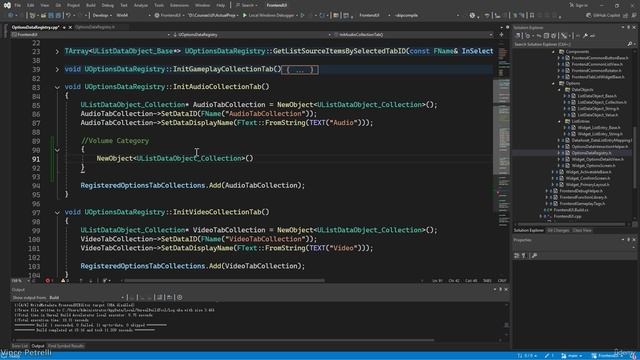Toggle Categorized view in Properties panel

coord(517,256)
